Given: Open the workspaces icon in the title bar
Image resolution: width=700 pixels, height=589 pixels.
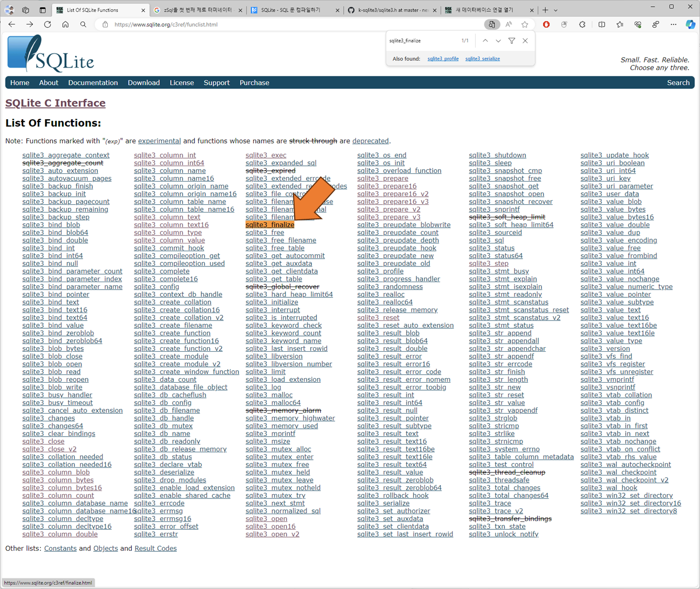Looking at the screenshot, I should [26, 10].
